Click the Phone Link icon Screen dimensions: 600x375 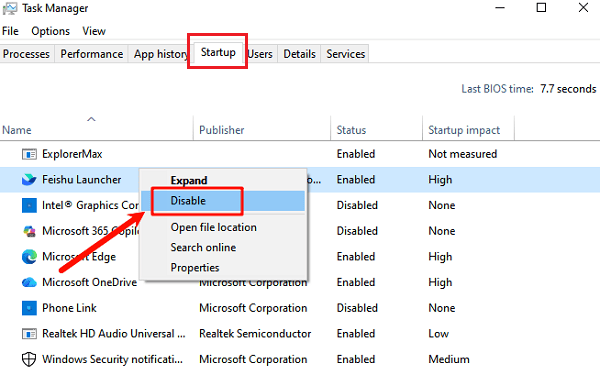pyautogui.click(x=29, y=308)
